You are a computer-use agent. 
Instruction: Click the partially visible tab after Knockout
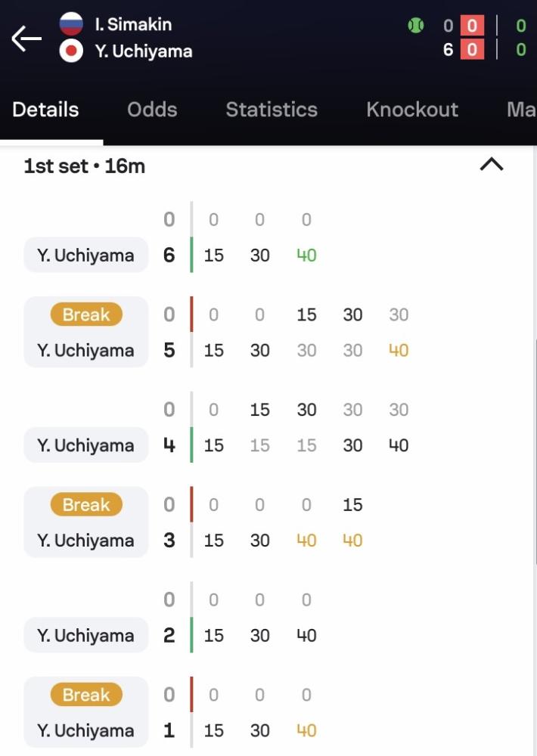click(x=521, y=110)
